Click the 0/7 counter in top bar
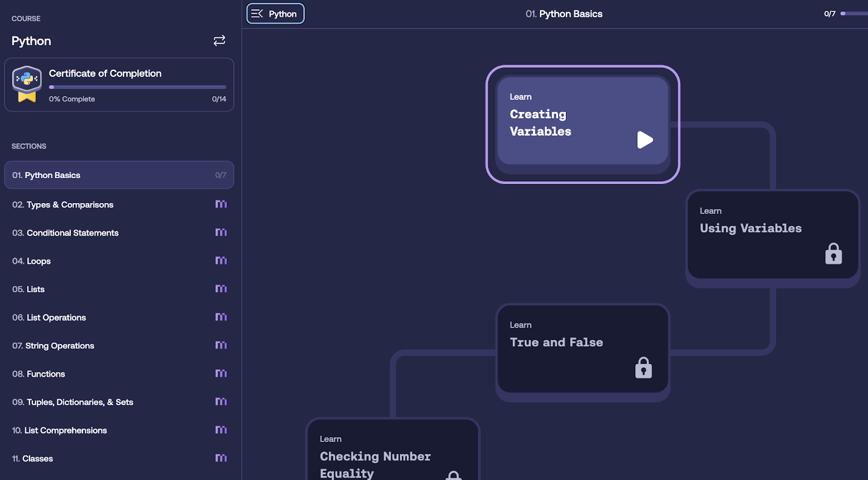This screenshot has width=868, height=480. click(829, 14)
